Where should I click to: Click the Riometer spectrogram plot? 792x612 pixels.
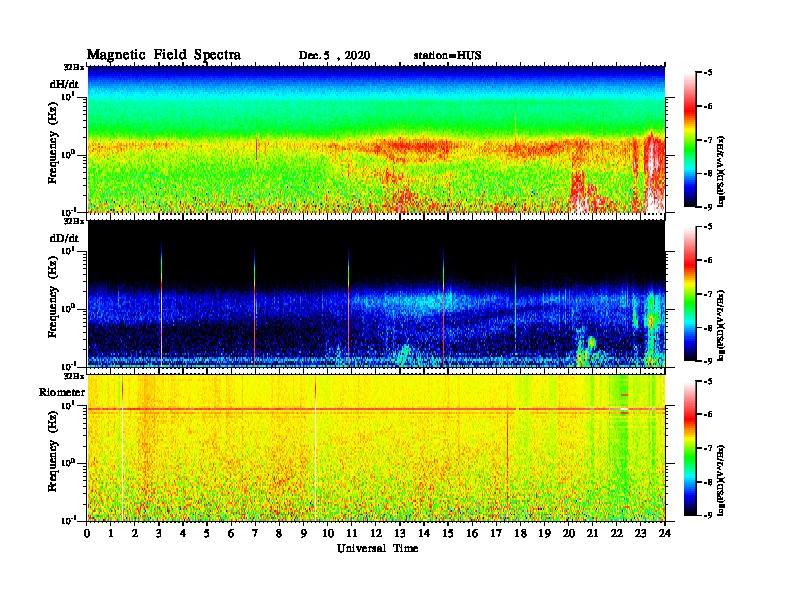click(x=376, y=448)
